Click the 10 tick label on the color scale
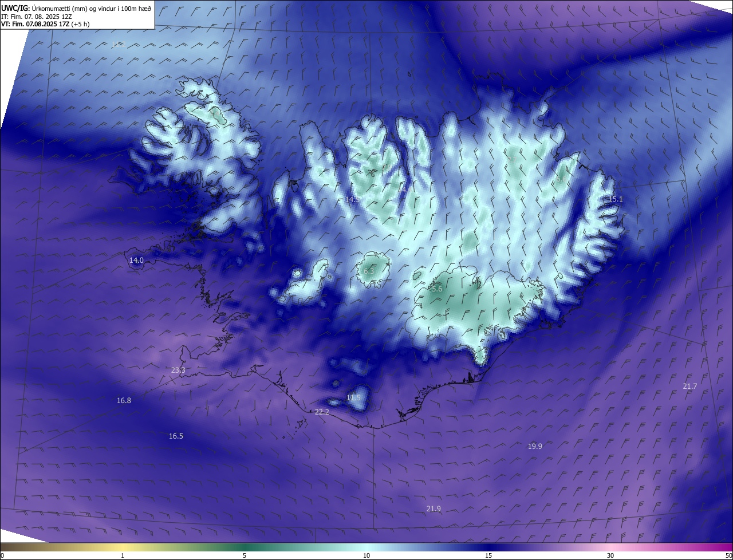The height and width of the screenshot is (560, 733). pyautogui.click(x=366, y=555)
